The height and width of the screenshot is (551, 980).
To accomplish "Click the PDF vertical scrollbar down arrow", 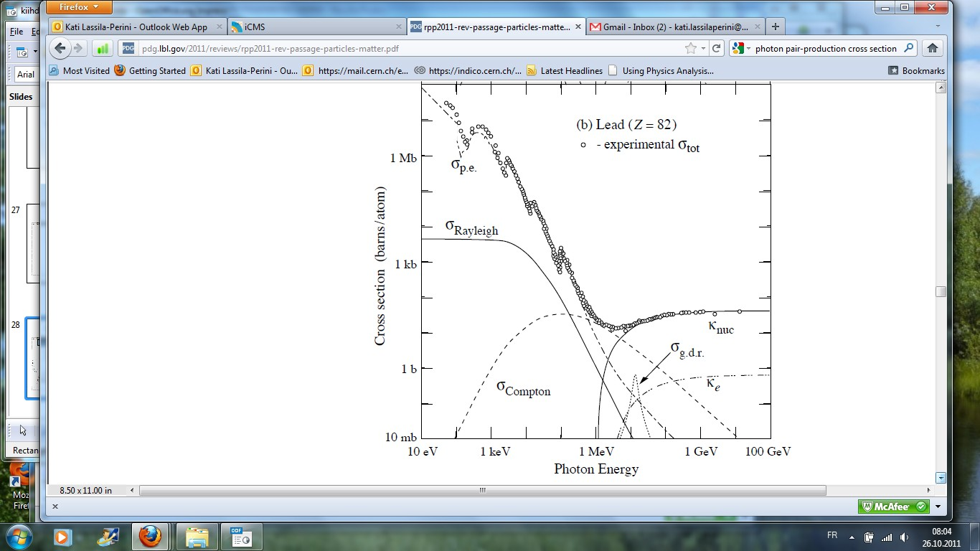I will pyautogui.click(x=941, y=477).
